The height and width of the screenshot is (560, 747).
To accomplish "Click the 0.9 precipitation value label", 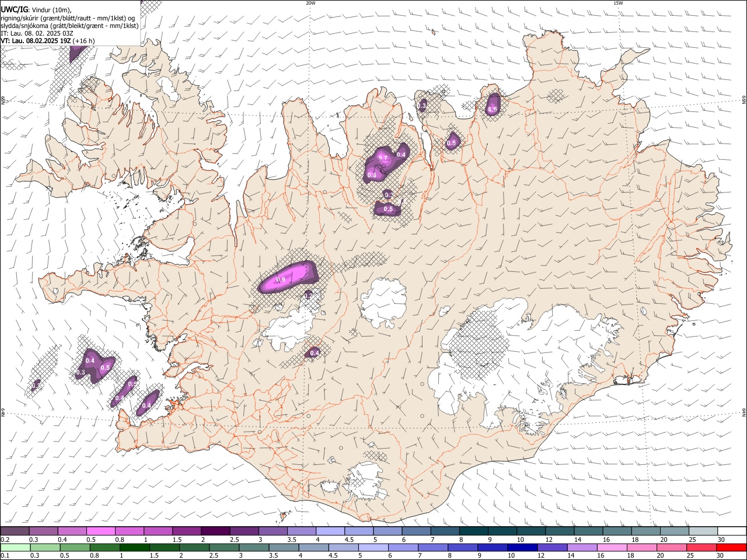I will pyautogui.click(x=281, y=280).
